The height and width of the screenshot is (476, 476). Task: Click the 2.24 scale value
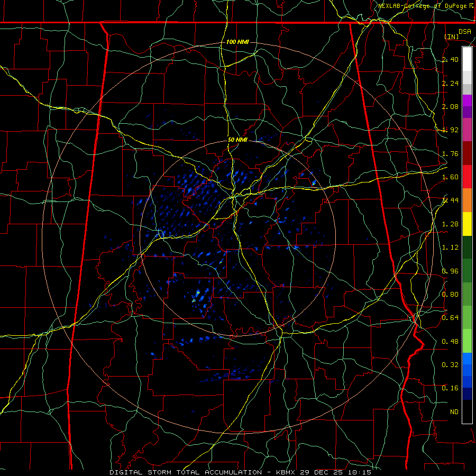coord(450,83)
